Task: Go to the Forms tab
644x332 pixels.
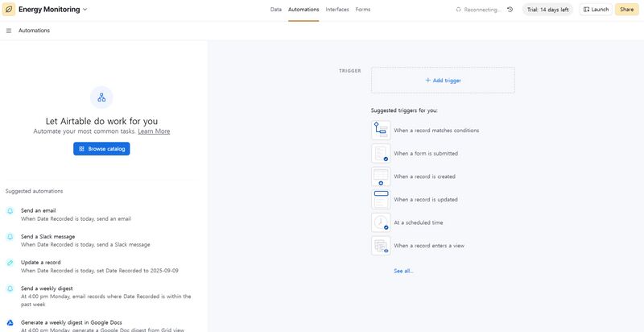Action: click(x=363, y=10)
